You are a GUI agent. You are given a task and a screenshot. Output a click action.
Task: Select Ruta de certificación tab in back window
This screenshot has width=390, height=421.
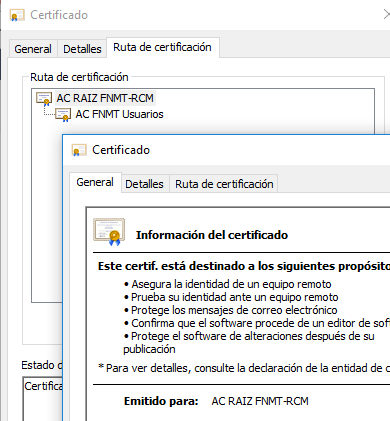point(162,47)
